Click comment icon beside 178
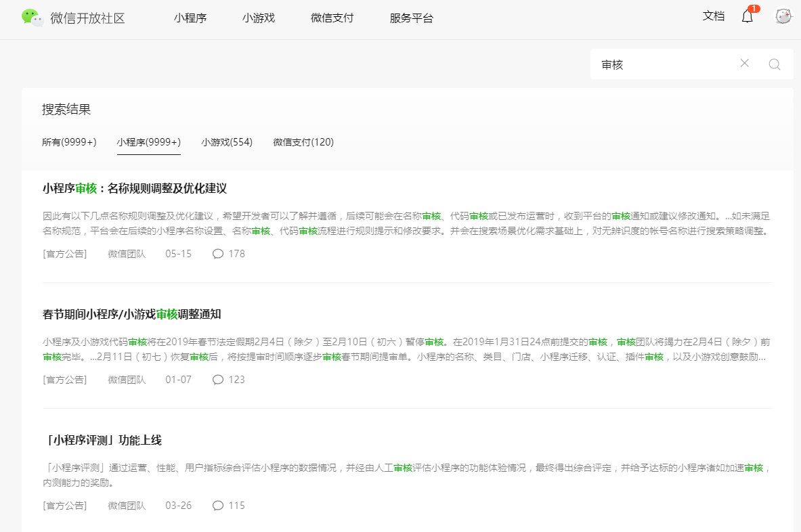Image resolution: width=801 pixels, height=532 pixels. tap(218, 254)
